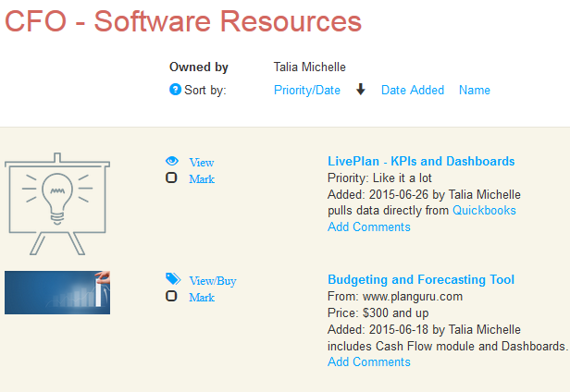Add Comments to the LivePlan item
The image size is (570, 392).
369,227
